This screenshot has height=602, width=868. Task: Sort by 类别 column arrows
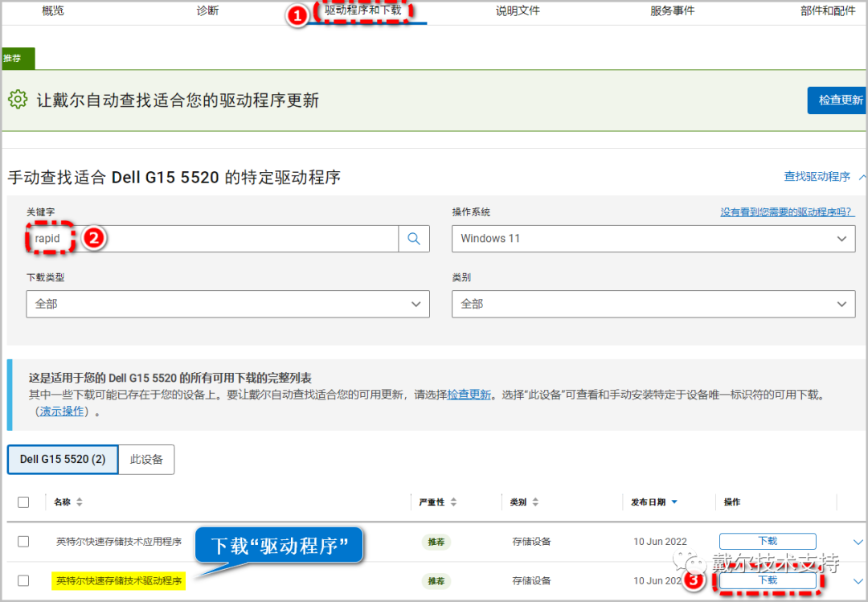(x=535, y=502)
